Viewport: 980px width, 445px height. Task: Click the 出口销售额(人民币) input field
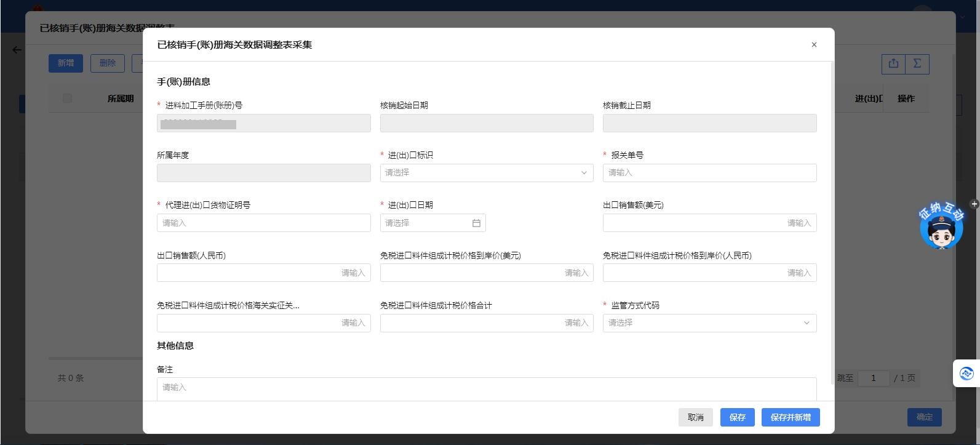point(263,273)
